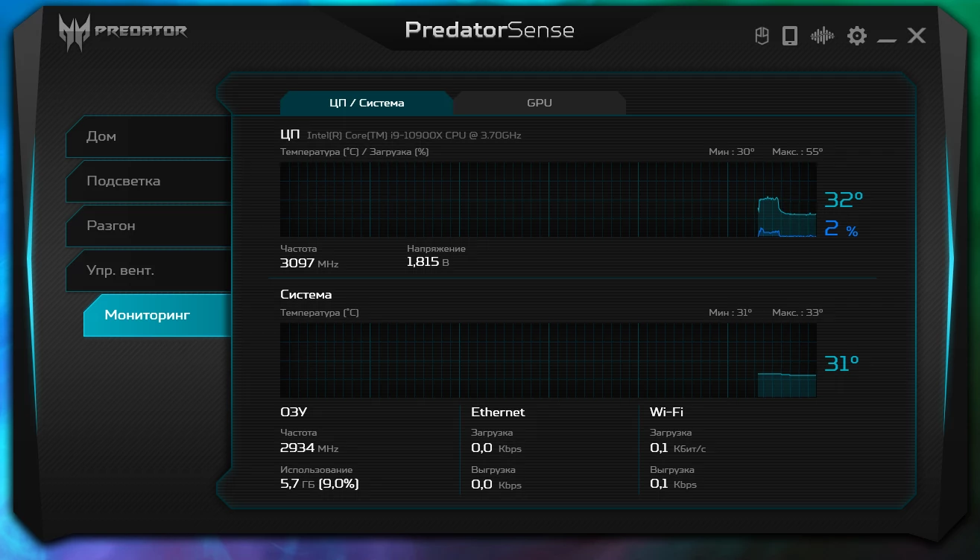The image size is (980, 560).
Task: Click the Температура (°C) / Загрузка (%) label
Action: click(x=355, y=152)
